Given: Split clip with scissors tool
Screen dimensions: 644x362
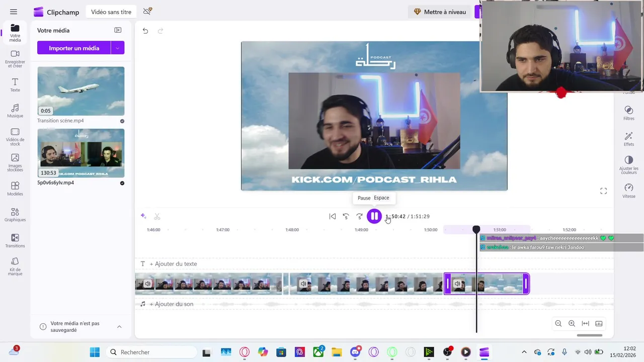Looking at the screenshot, I should coord(157,216).
